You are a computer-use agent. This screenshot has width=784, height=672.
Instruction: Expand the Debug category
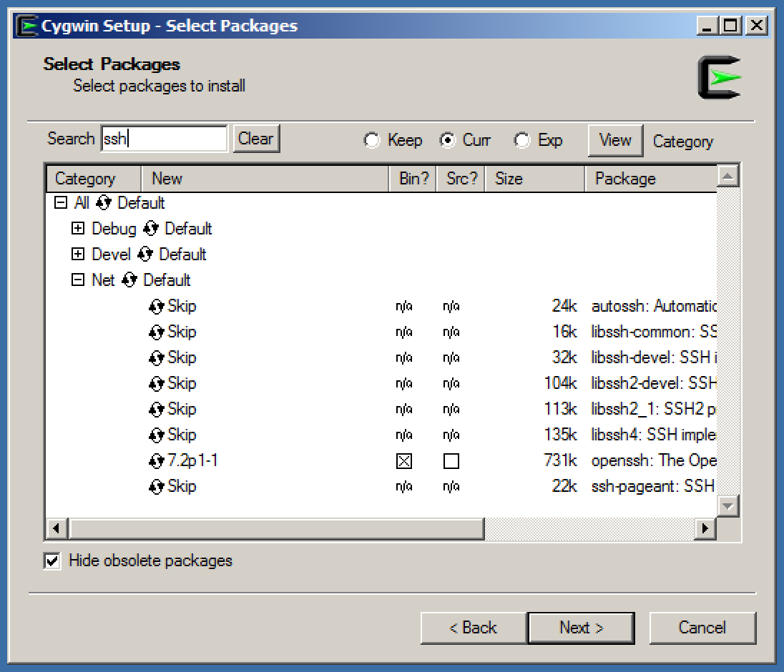(x=77, y=228)
